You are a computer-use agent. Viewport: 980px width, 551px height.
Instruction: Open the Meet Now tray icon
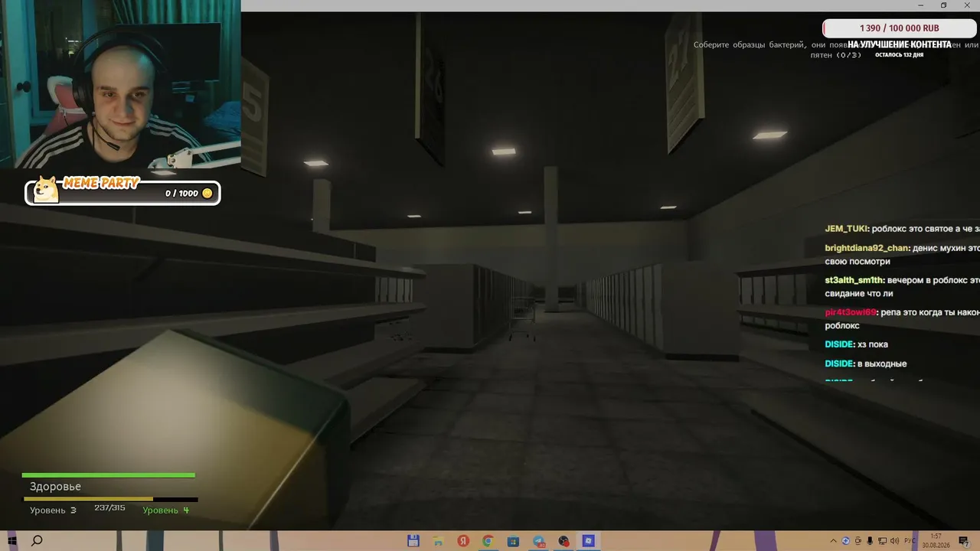[x=858, y=541]
